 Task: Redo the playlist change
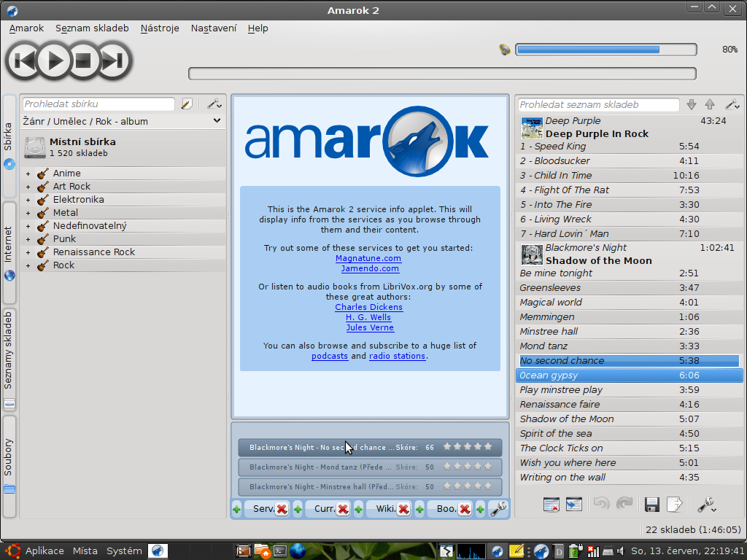(624, 503)
